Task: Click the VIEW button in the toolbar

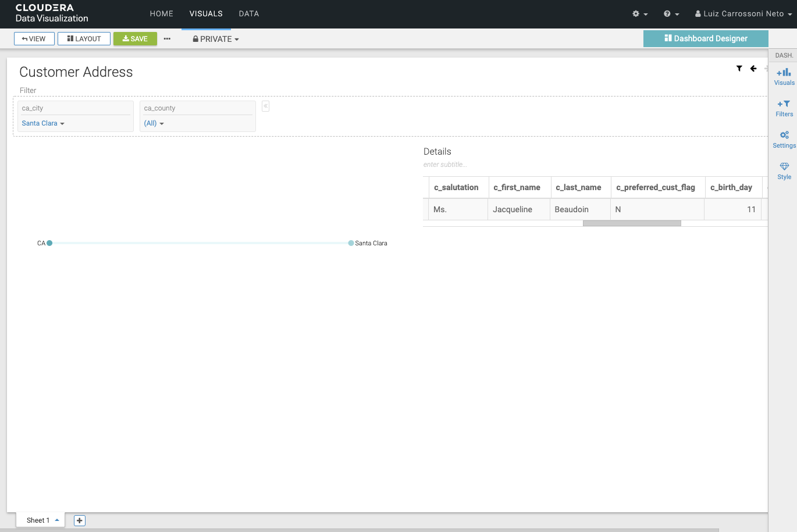Action: [x=34, y=38]
